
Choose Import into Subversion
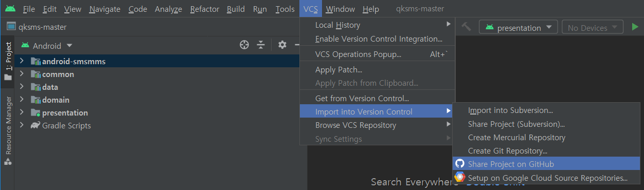546,110
